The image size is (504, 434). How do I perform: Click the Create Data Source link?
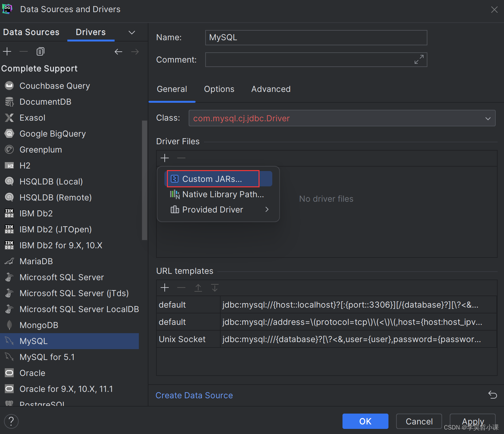click(194, 395)
